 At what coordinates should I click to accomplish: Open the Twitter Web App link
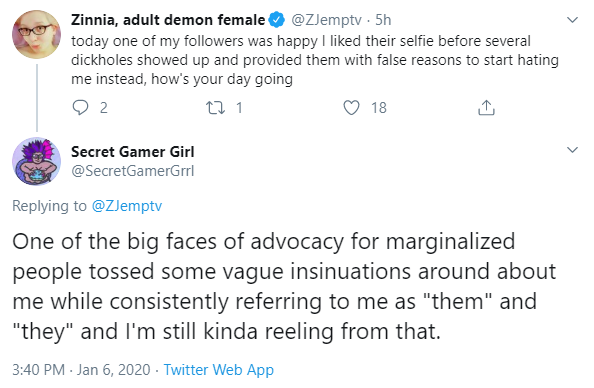(x=219, y=369)
